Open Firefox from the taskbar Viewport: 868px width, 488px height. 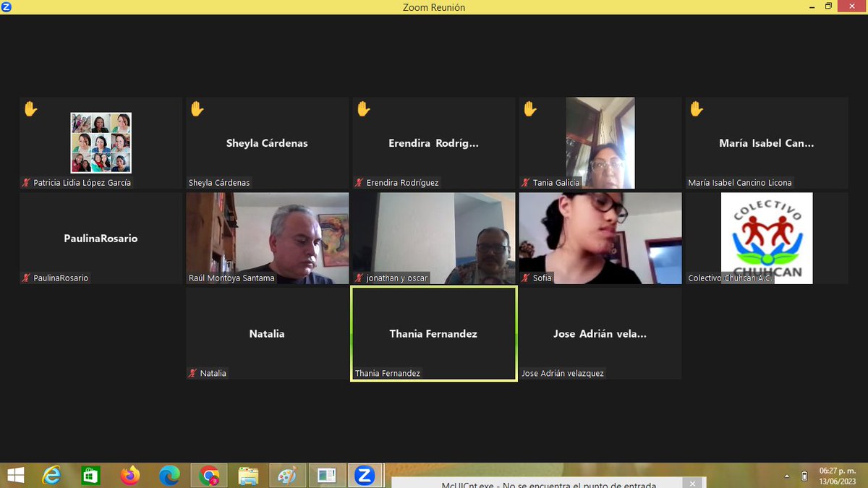[130, 475]
